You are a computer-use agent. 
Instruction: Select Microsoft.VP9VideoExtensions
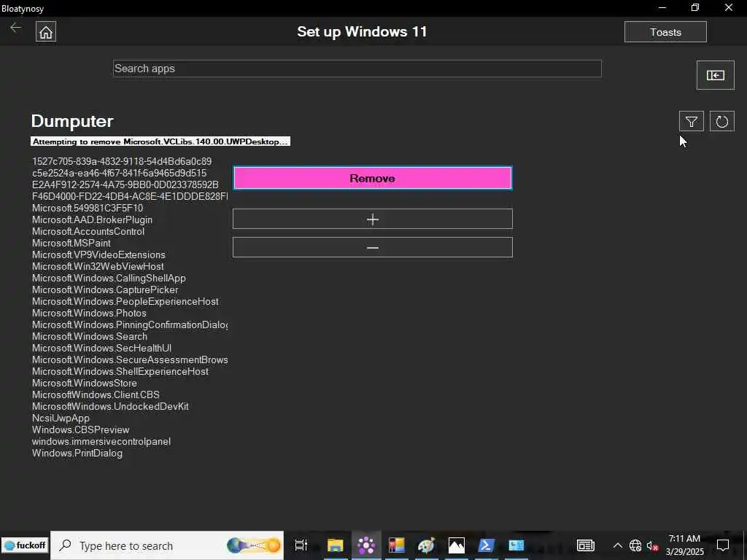coord(98,254)
